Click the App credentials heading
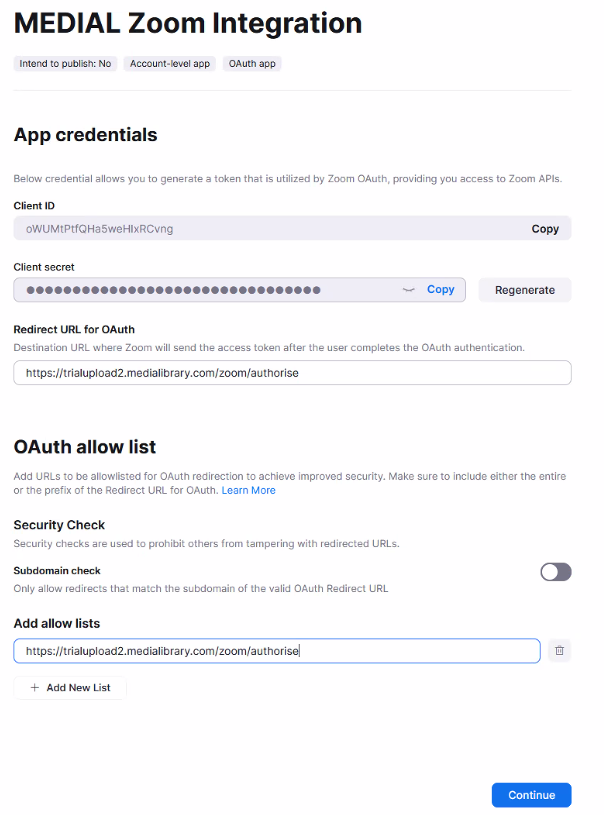The height and width of the screenshot is (815, 604). click(85, 135)
